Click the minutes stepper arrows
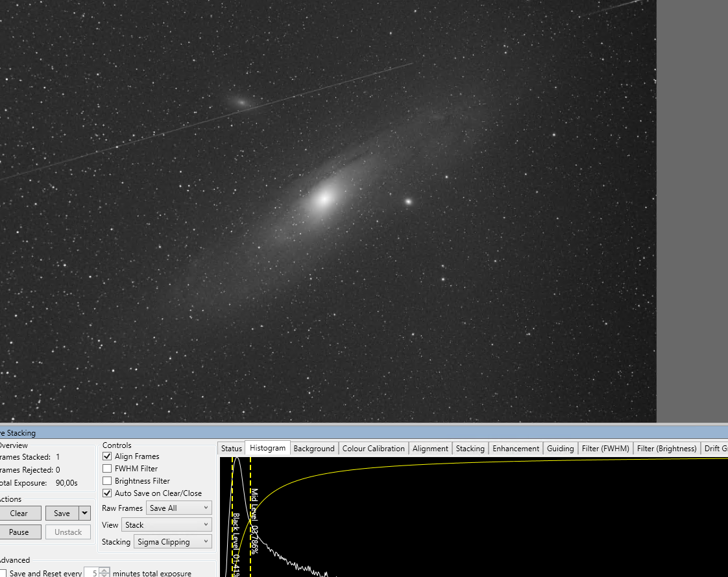The image size is (728, 577). click(104, 573)
